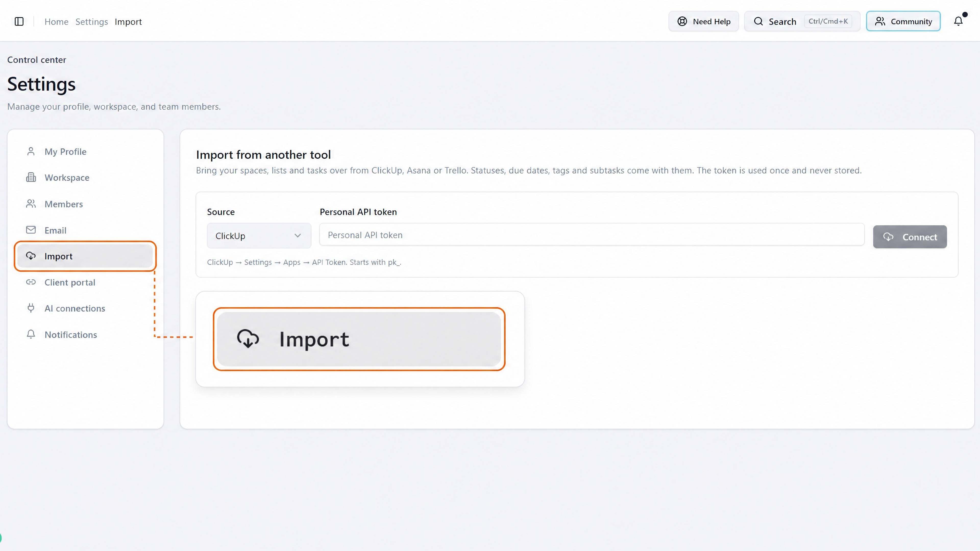
Task: Go to Members settings
Action: (85, 204)
